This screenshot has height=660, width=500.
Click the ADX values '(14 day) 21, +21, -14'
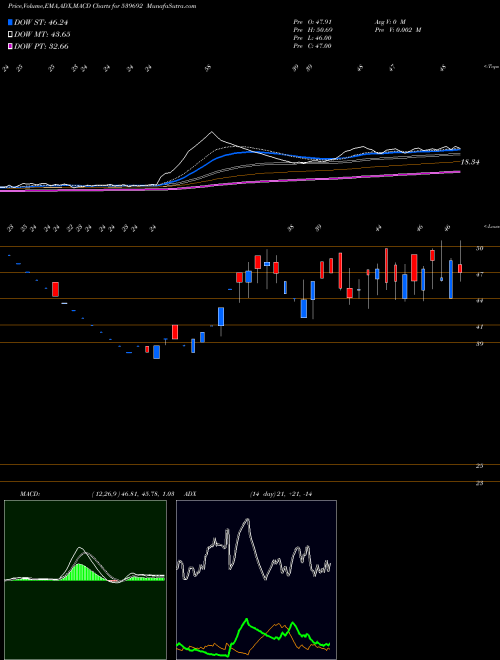tap(282, 494)
